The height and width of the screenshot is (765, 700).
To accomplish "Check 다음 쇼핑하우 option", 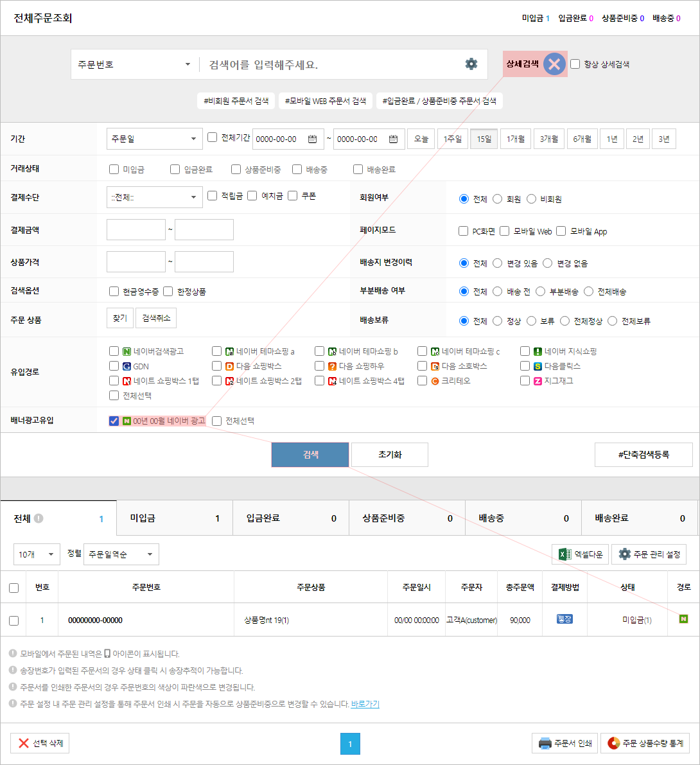I will click(320, 366).
